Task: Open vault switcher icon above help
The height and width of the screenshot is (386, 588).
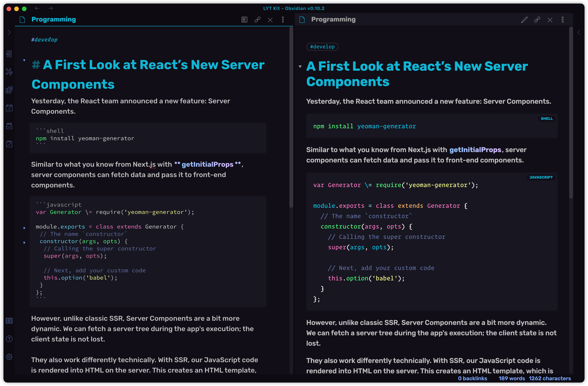Action: tap(9, 321)
